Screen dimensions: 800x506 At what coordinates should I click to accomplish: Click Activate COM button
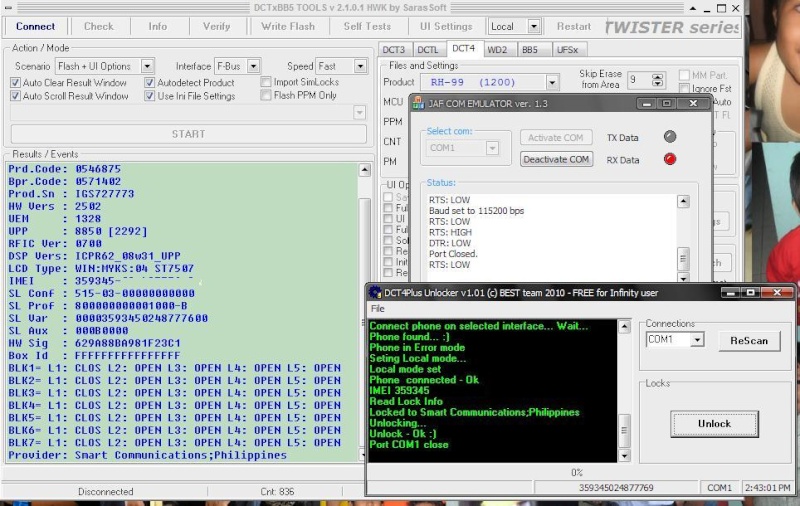point(556,138)
